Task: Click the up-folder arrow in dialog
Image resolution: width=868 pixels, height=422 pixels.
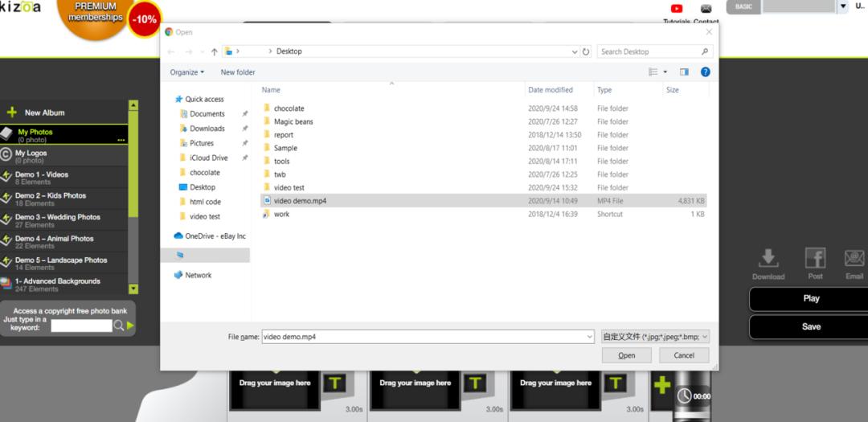Action: click(215, 51)
